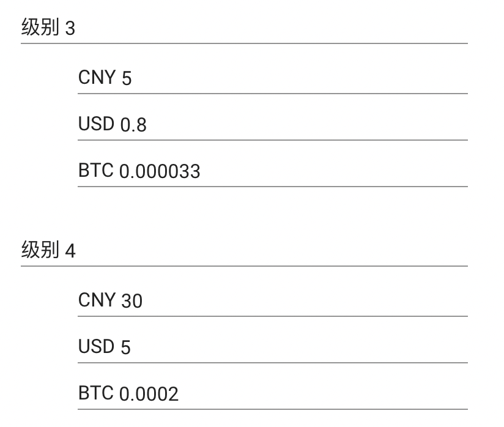The image size is (504, 427).
Task: Click empty space right of CNY 30
Action: pos(306,300)
